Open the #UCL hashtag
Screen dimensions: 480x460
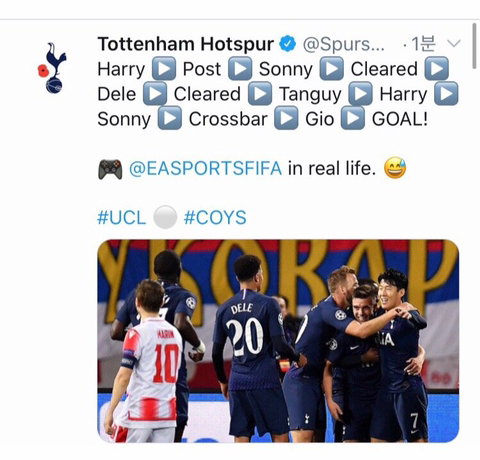pos(122,218)
